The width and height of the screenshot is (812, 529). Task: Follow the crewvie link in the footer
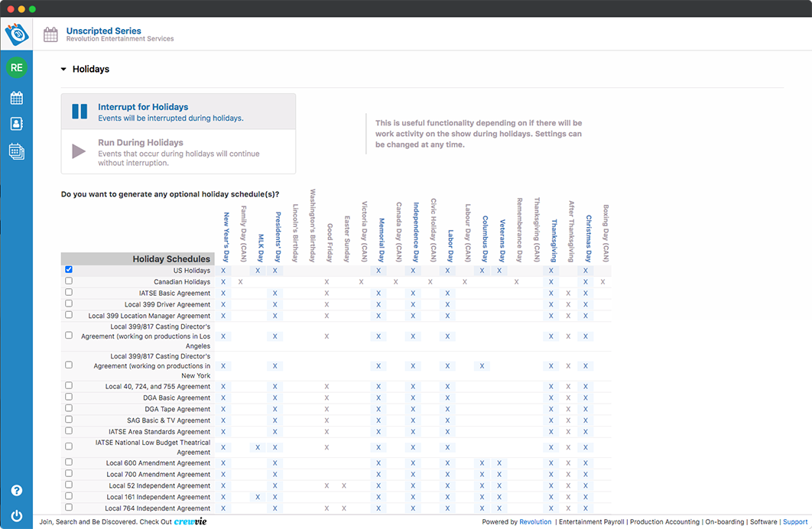[190, 522]
